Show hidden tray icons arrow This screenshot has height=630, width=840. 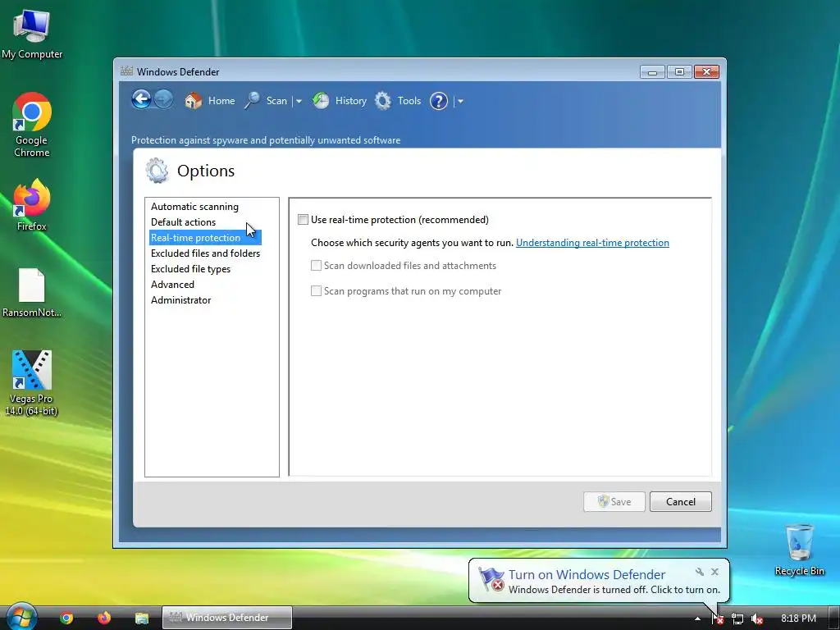(x=697, y=619)
